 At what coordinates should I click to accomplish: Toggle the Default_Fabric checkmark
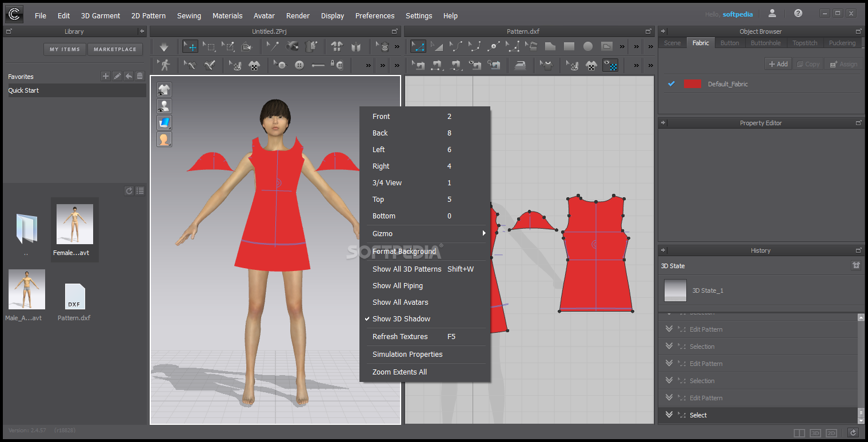671,83
